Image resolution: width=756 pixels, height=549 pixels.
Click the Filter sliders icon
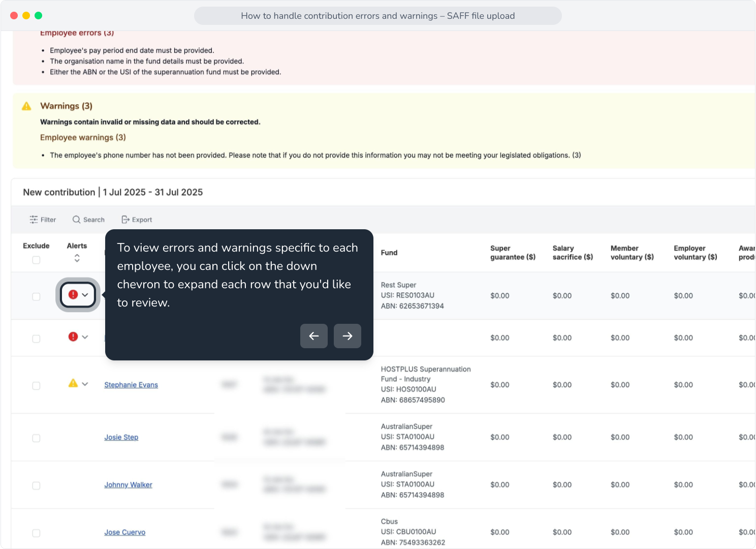pyautogui.click(x=34, y=220)
